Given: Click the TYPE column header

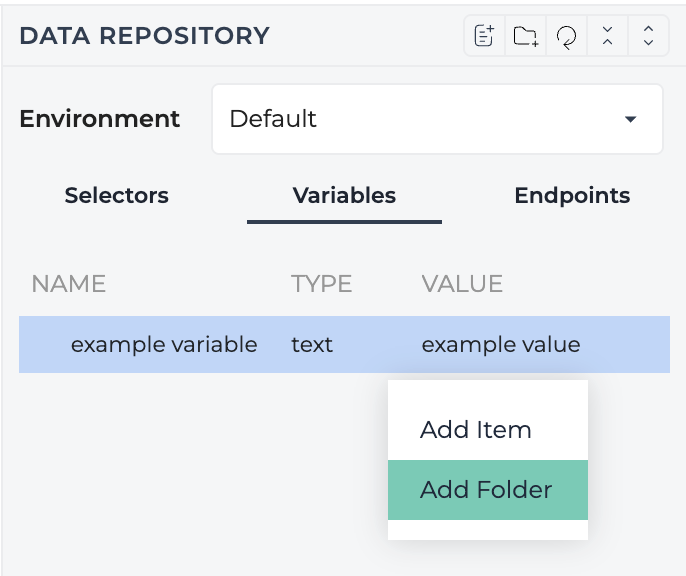Looking at the screenshot, I should [322, 284].
